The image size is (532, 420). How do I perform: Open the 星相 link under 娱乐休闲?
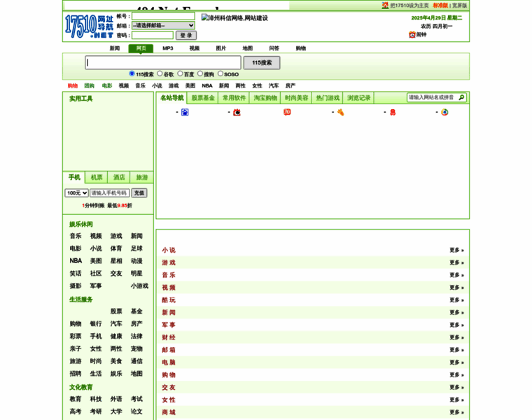[116, 261]
